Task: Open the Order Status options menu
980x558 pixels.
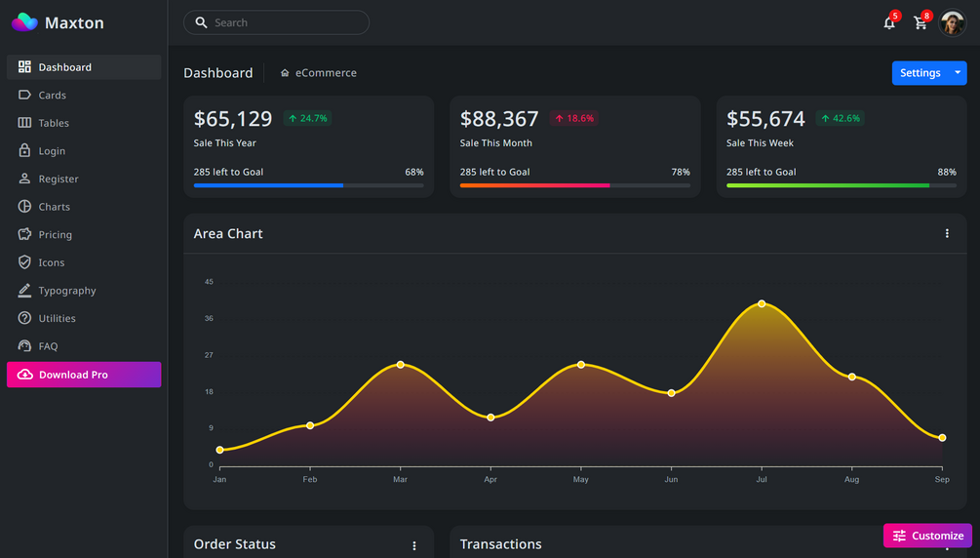Action: 413,545
